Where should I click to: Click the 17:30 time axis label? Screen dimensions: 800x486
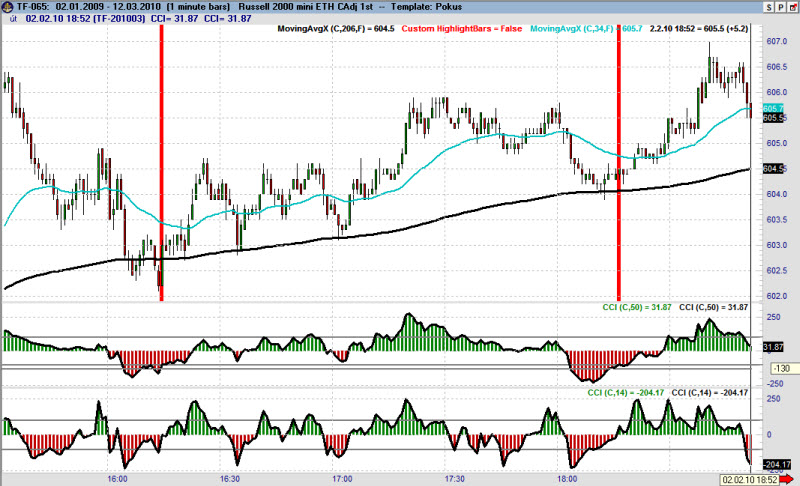(455, 479)
